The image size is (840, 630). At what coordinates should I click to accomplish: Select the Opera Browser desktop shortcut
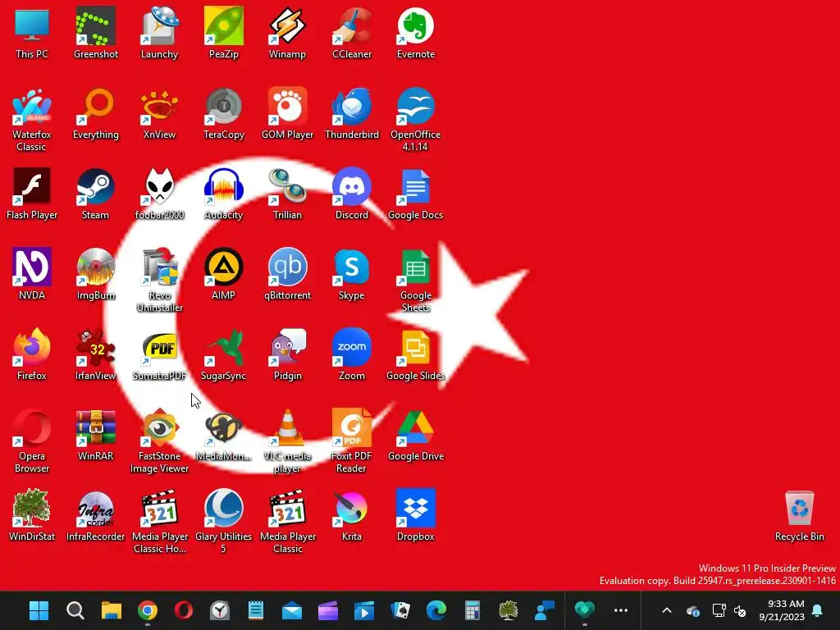point(32,441)
